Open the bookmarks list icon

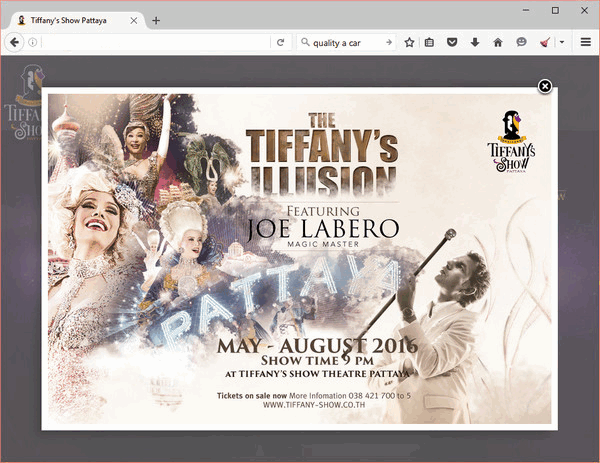click(x=430, y=42)
